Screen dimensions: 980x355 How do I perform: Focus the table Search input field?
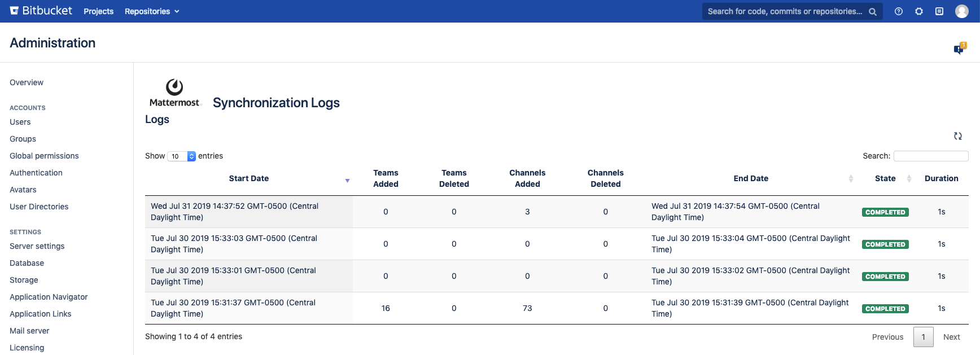point(931,156)
